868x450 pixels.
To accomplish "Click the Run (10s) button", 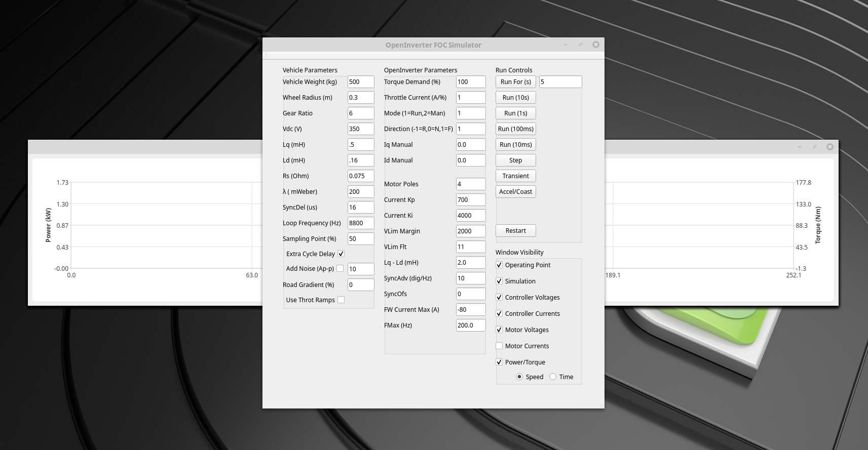I will coord(515,98).
